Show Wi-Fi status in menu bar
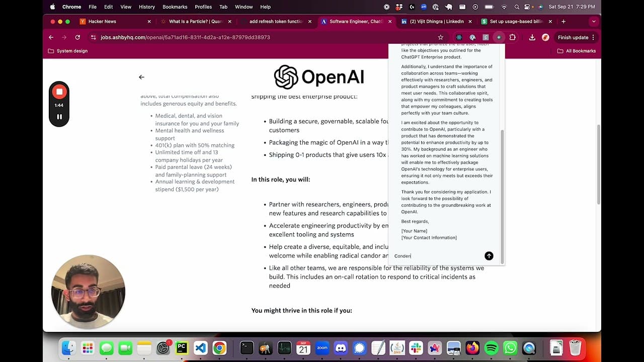This screenshot has width=644, height=362. (504, 7)
